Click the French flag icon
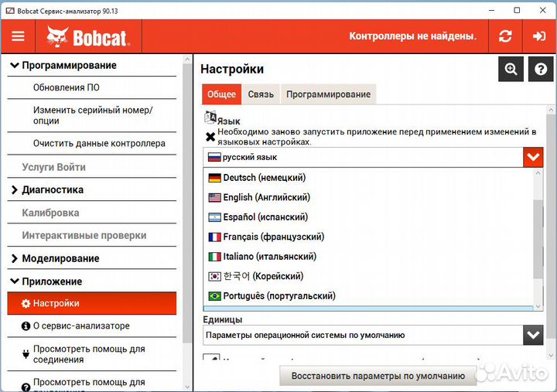The image size is (557, 392). [x=214, y=237]
